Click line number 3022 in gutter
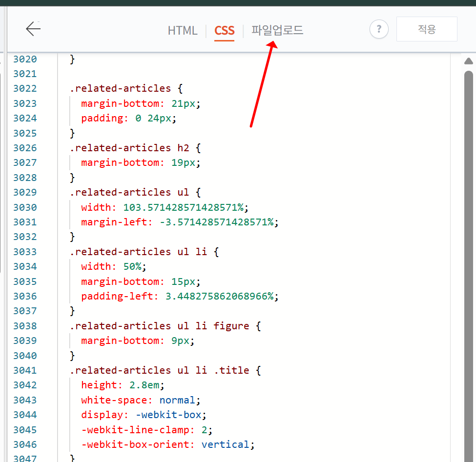The height and width of the screenshot is (462, 476). 25,89
